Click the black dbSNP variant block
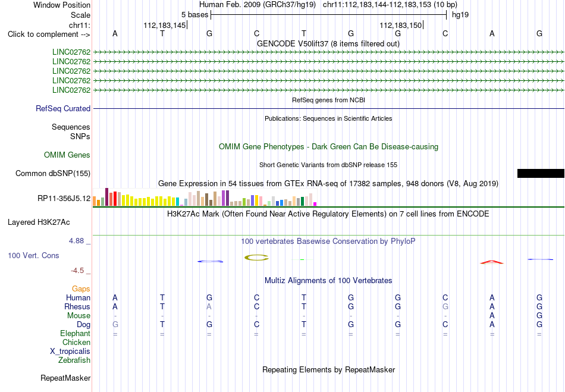This screenshot has height=392, width=565. click(541, 173)
